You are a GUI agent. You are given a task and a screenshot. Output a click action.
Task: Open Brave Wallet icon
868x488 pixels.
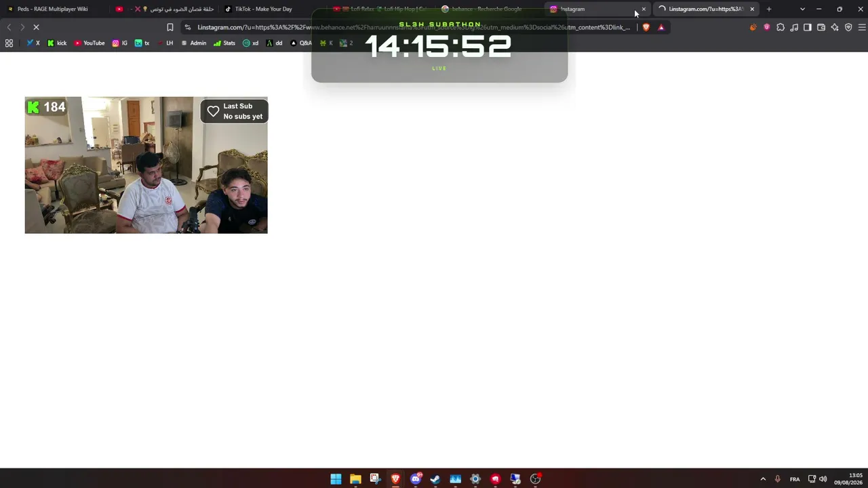click(821, 27)
